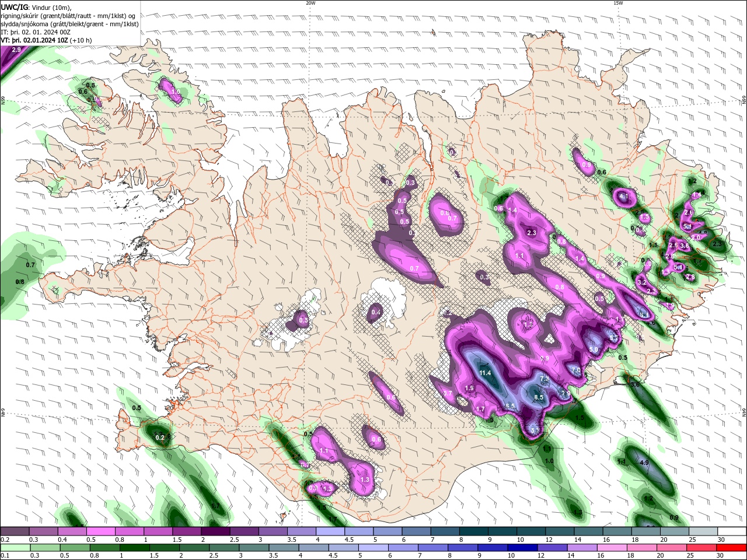Viewport: 747px width, 560px height.
Task: Select top legend bright pink swatch labeled 0.5
Action: tap(100, 531)
